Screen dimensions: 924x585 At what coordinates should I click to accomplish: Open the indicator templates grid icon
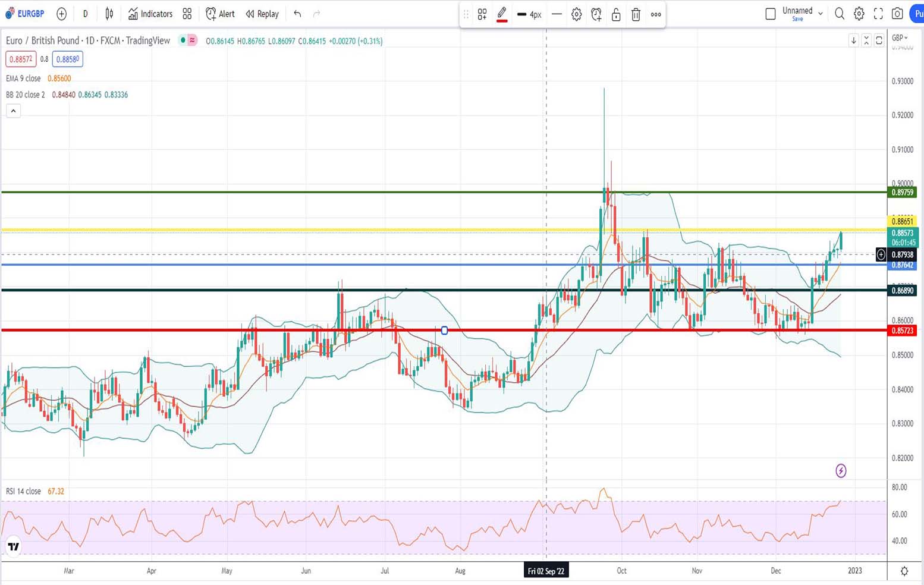click(x=187, y=14)
